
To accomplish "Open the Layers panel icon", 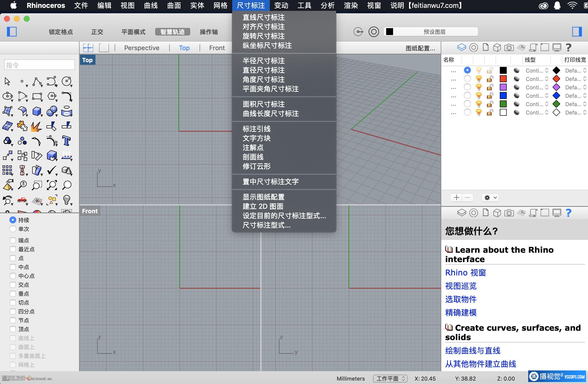I will 462,47.
